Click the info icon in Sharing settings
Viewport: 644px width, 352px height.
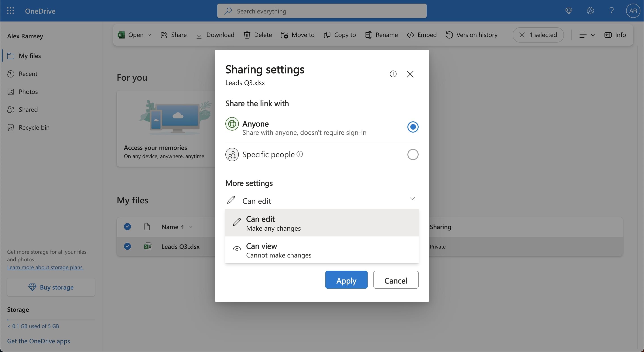pos(393,74)
